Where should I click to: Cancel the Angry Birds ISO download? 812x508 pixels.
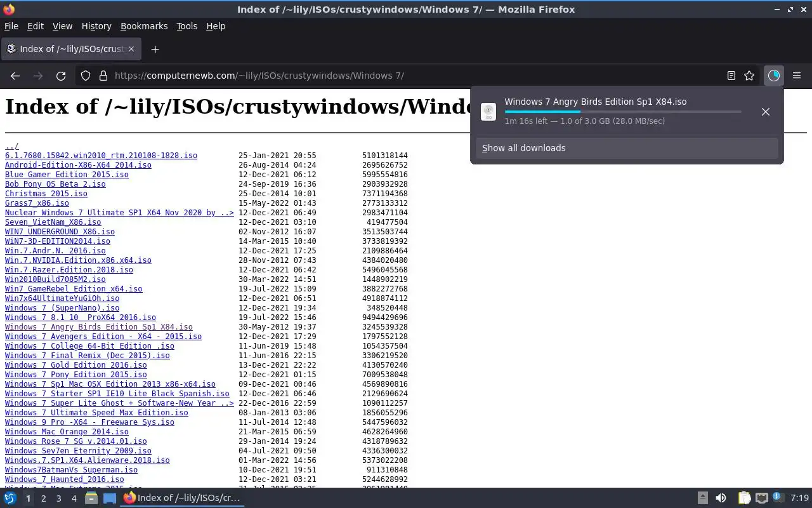766,112
